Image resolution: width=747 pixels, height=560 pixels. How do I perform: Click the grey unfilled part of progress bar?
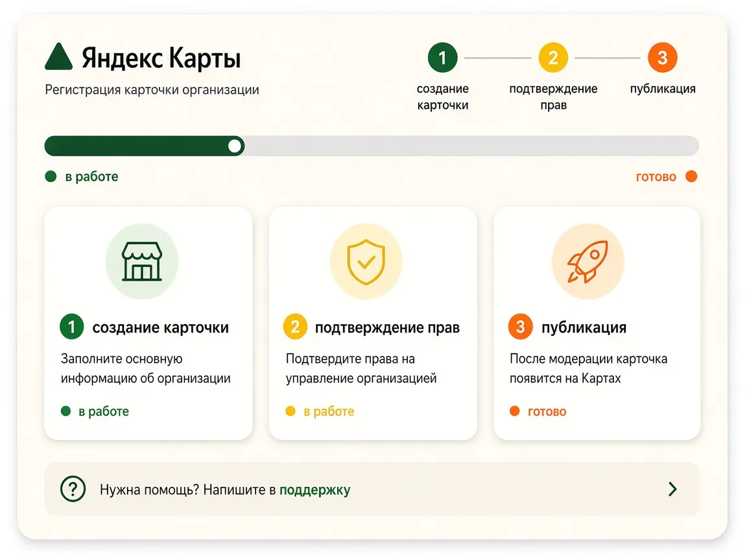tap(471, 146)
